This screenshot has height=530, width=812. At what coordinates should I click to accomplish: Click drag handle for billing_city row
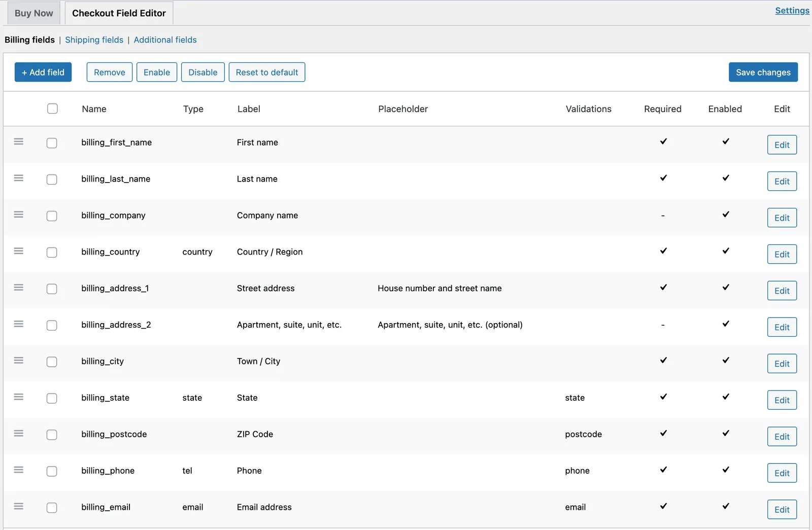[x=19, y=361]
